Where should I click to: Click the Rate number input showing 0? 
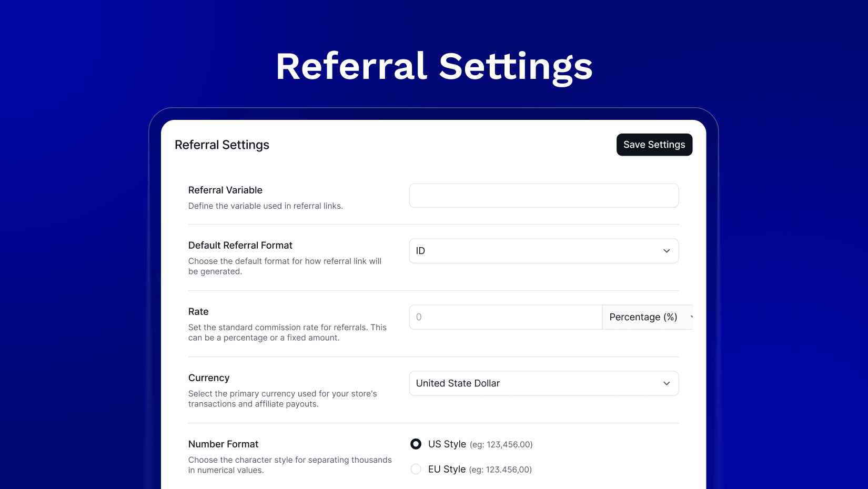pyautogui.click(x=506, y=317)
